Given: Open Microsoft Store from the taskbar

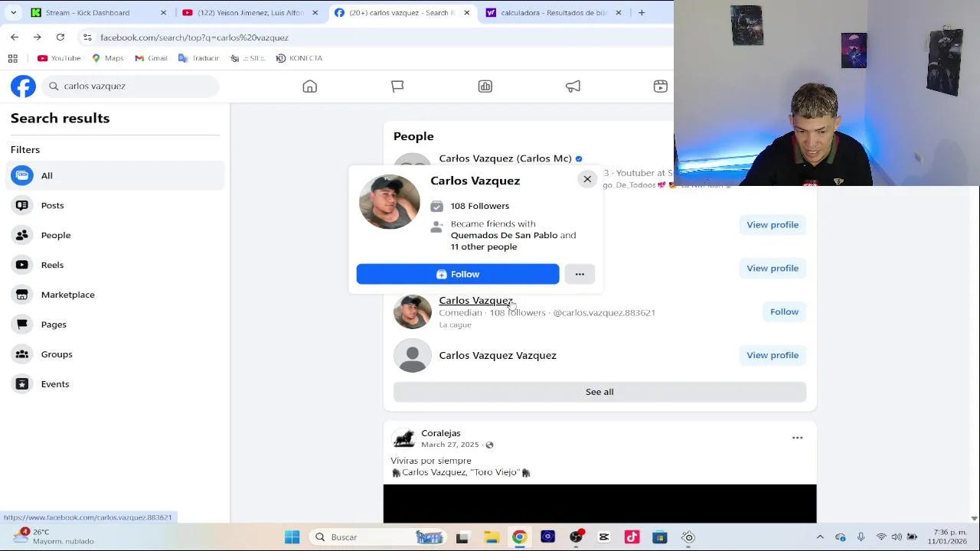Looking at the screenshot, I should pyautogui.click(x=660, y=537).
